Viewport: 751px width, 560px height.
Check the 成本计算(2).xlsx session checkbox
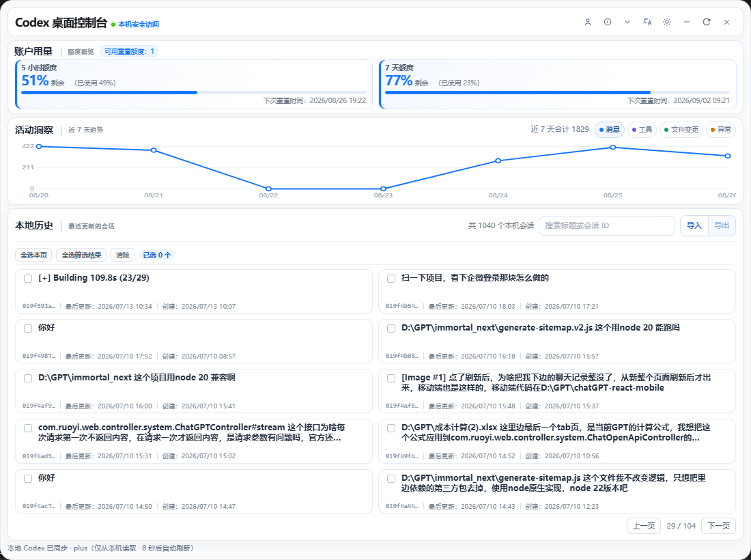tap(391, 428)
